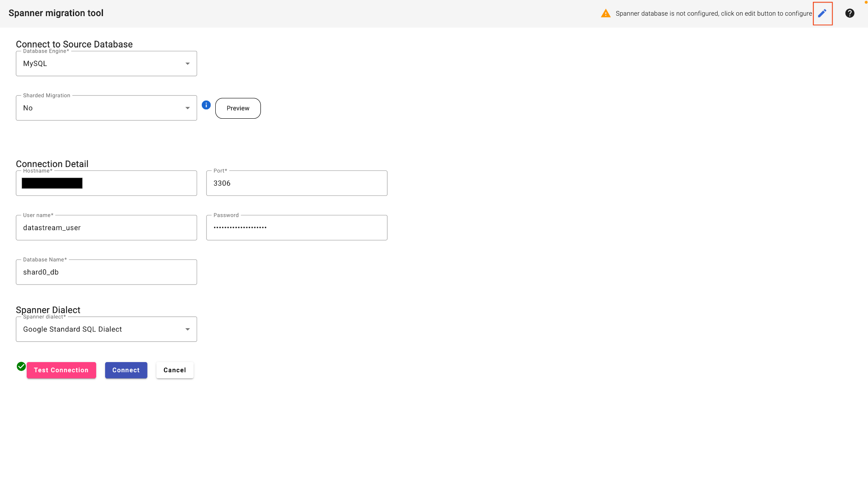Viewport: 868px width, 488px height.
Task: Click the Preview button
Action: click(x=238, y=108)
